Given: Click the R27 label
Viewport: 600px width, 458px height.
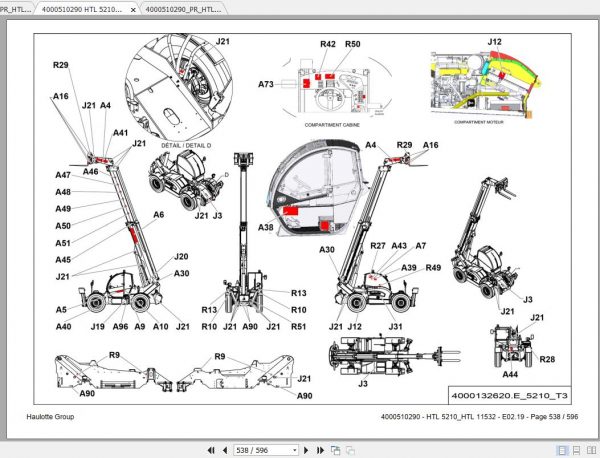Looking at the screenshot, I should (378, 246).
